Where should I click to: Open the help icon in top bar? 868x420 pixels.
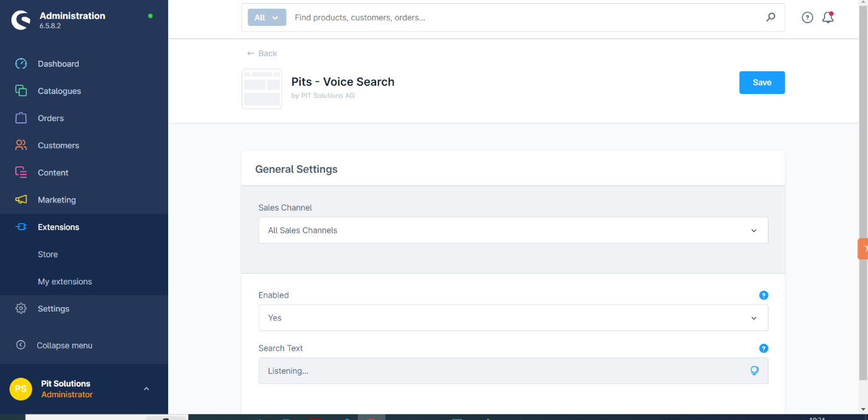[x=807, y=18]
